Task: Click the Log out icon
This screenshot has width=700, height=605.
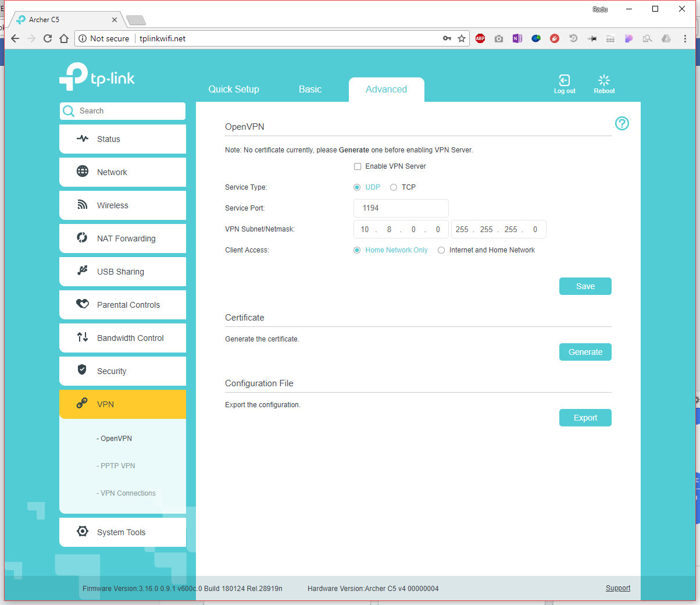Action: coord(564,81)
